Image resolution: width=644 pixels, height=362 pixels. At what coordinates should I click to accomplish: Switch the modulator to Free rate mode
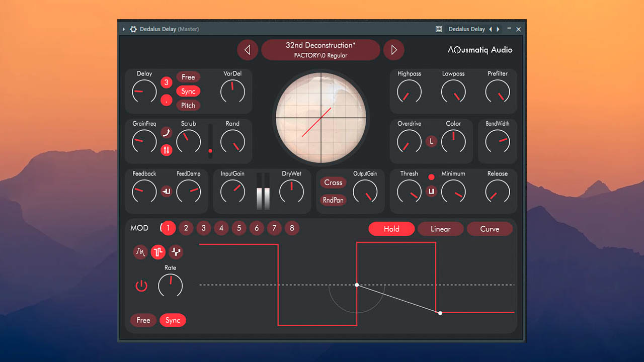[143, 320]
